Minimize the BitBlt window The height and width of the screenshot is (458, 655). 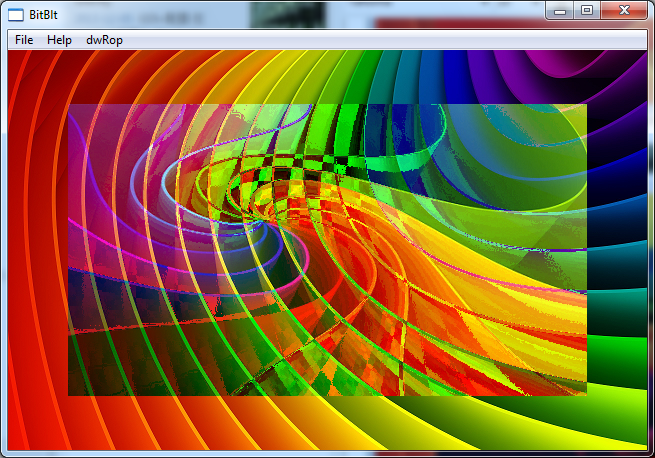pyautogui.click(x=560, y=10)
